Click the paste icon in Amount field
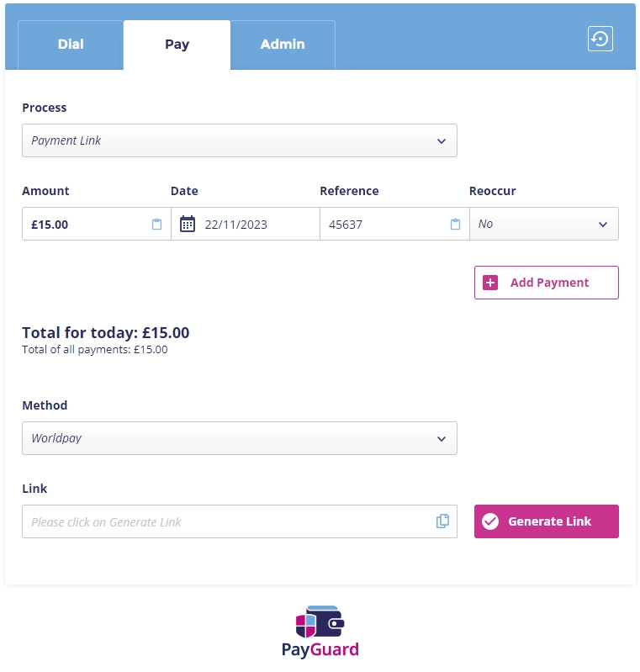 pyautogui.click(x=156, y=225)
